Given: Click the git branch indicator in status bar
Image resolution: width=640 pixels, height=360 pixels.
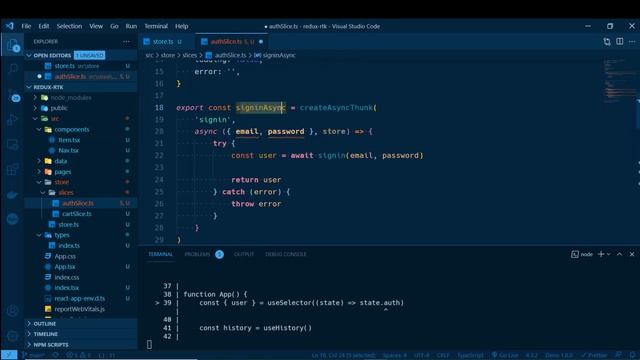Looking at the screenshot, I should [33, 355].
